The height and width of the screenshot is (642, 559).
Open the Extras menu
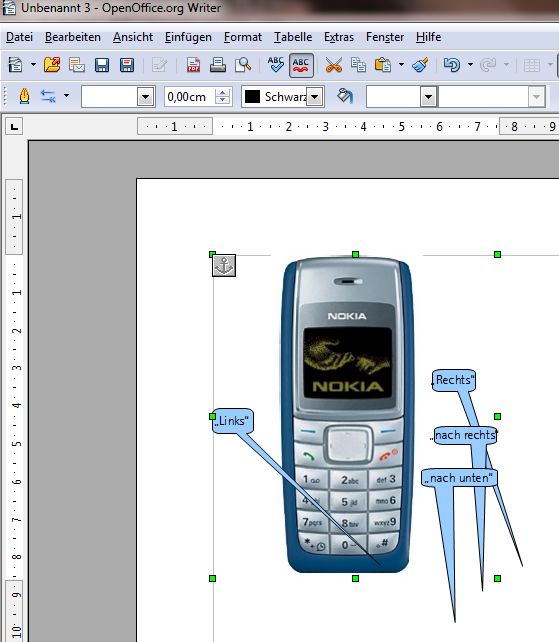point(339,37)
